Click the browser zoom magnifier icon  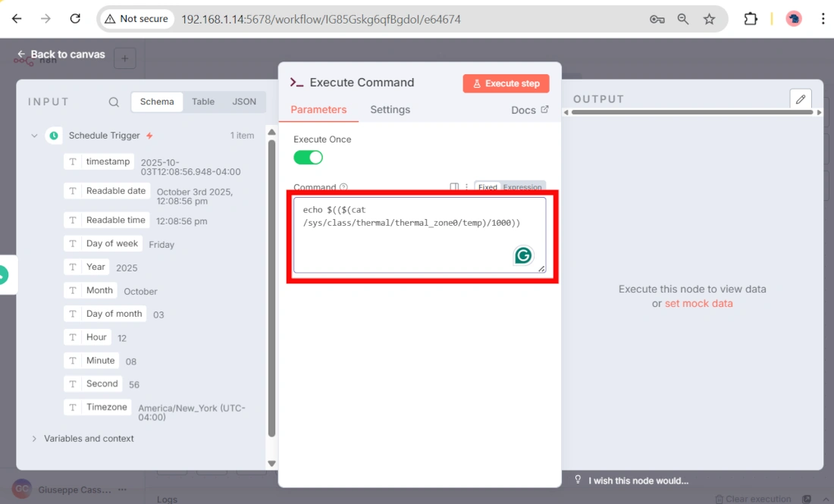pyautogui.click(x=683, y=19)
